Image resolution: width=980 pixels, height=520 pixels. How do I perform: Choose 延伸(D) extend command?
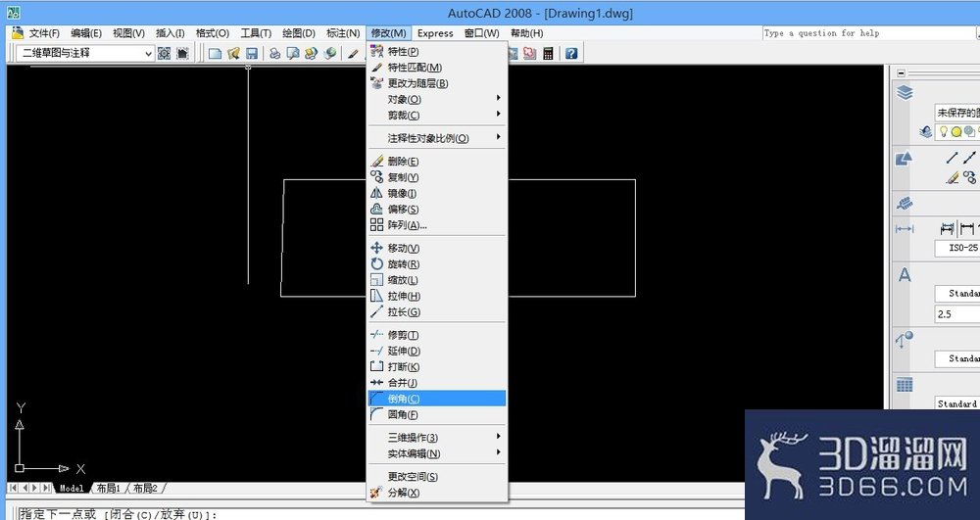tap(437, 351)
